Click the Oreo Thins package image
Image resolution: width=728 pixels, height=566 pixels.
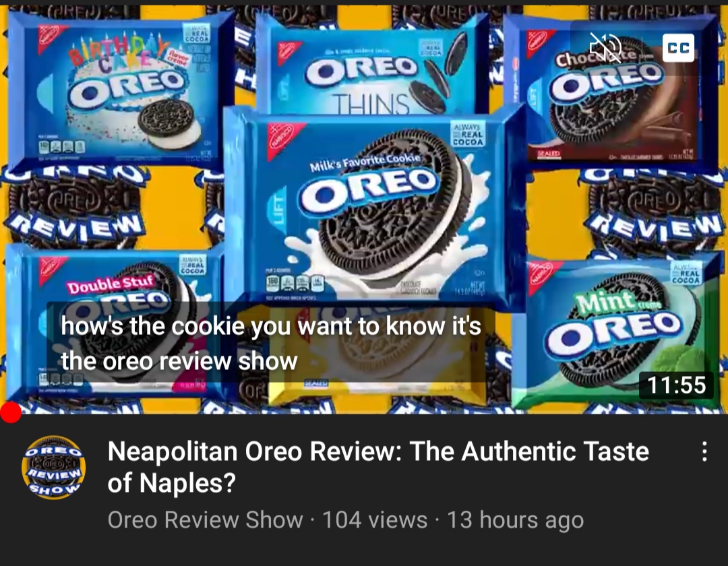pyautogui.click(x=371, y=65)
